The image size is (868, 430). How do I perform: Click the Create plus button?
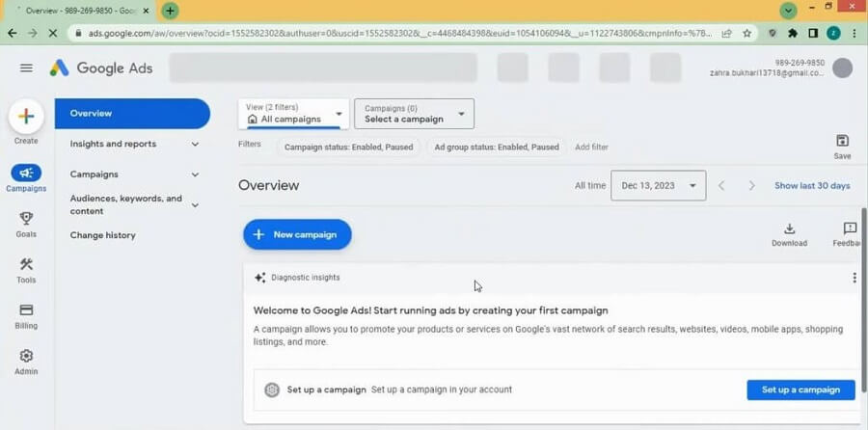pyautogui.click(x=26, y=117)
